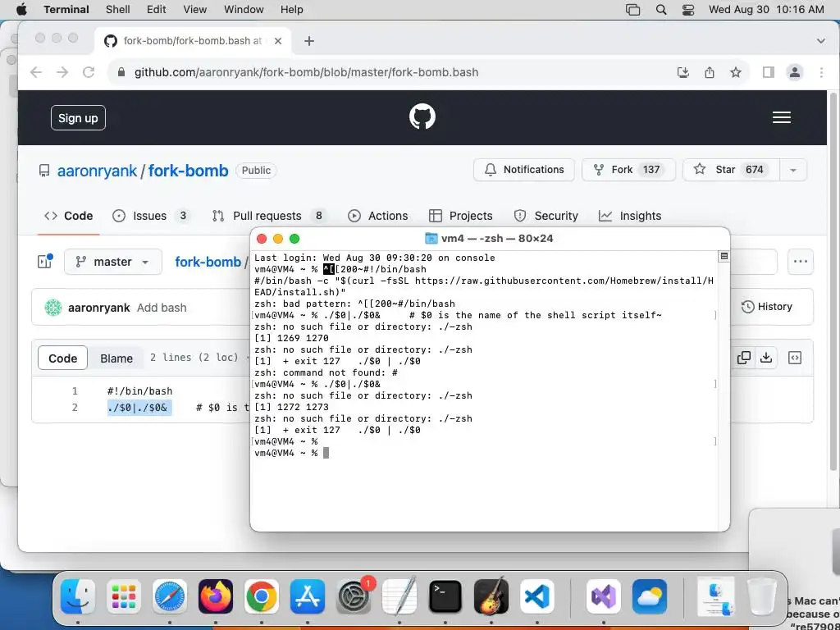Viewport: 840px width, 630px height.
Task: Open Projects tab
Action: 461,216
